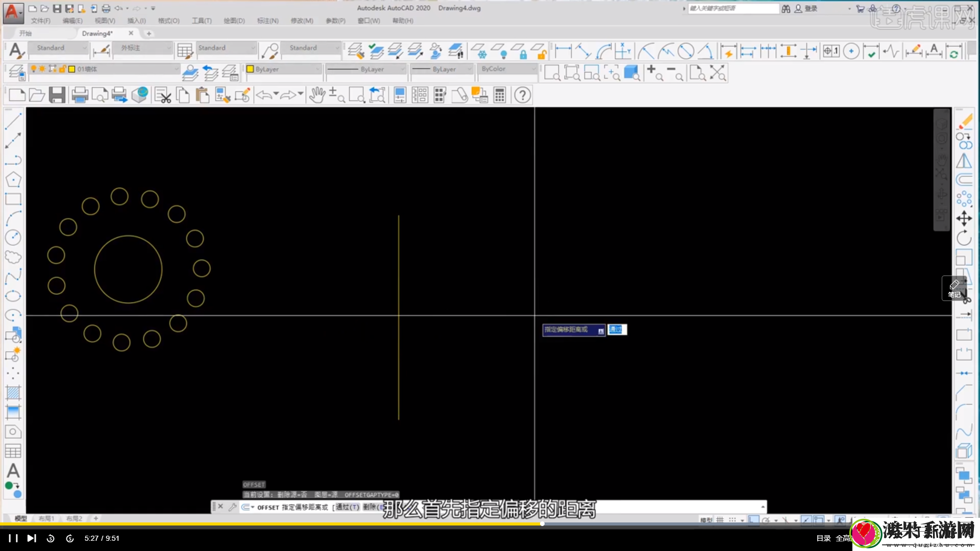Click the Linear dimension tool
The image size is (980, 551).
563,51
